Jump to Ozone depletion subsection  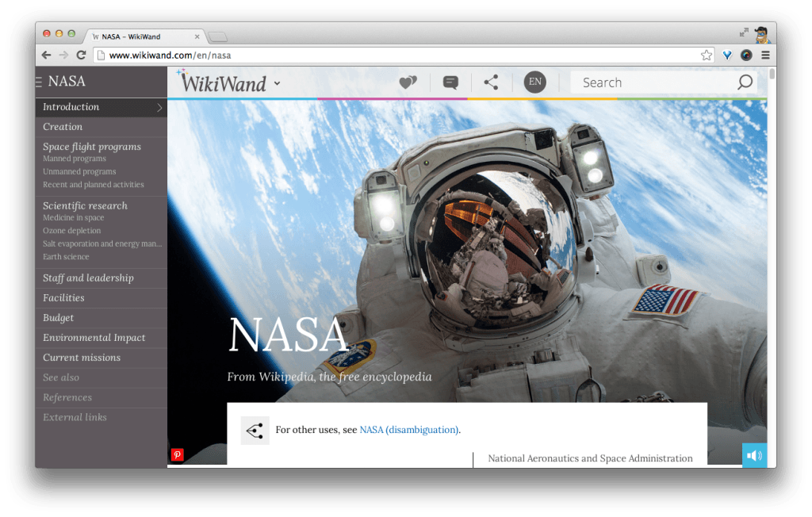tap(72, 231)
